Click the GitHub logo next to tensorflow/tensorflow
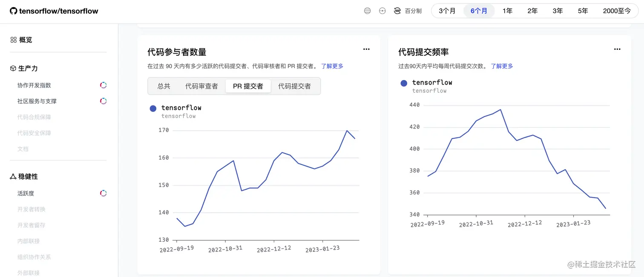Screen dimensions: 644x277 [x=14, y=11]
